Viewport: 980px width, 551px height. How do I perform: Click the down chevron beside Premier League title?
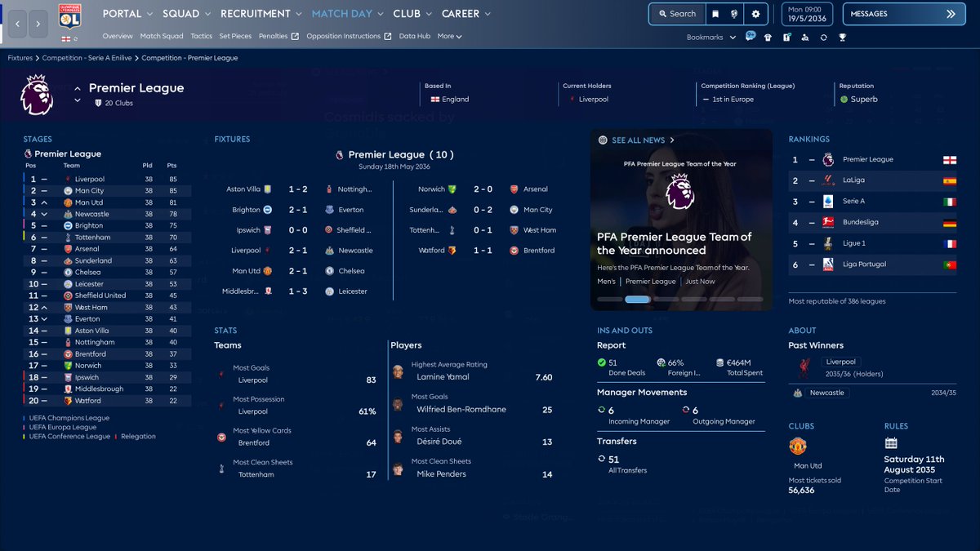click(78, 100)
